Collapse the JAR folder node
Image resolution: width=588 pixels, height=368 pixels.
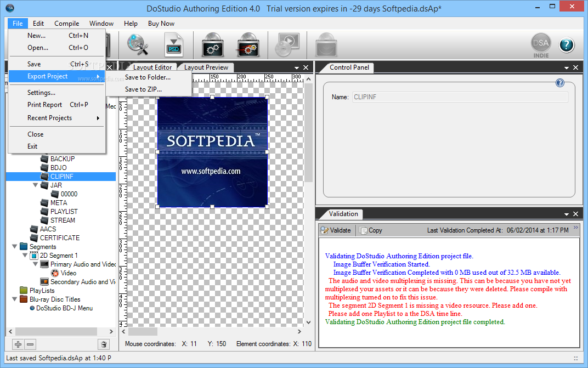35,185
